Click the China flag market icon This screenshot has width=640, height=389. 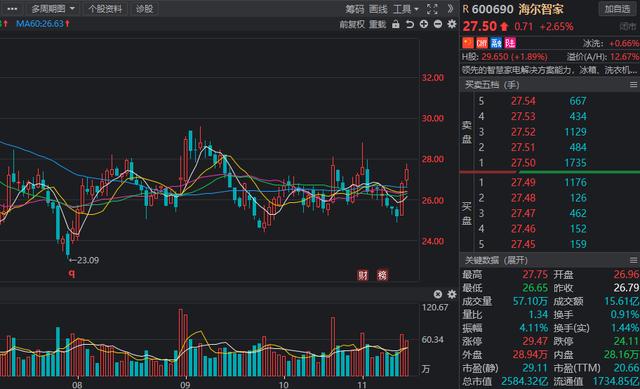point(468,43)
